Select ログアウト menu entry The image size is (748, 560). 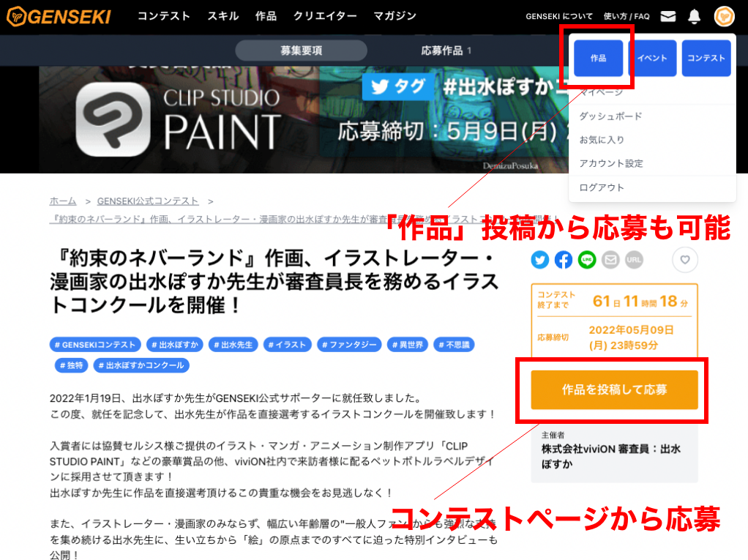pyautogui.click(x=601, y=187)
